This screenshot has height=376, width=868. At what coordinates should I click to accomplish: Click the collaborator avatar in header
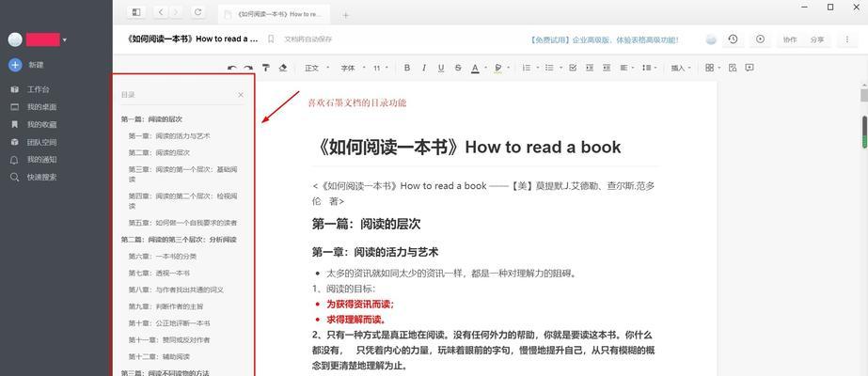[x=711, y=39]
